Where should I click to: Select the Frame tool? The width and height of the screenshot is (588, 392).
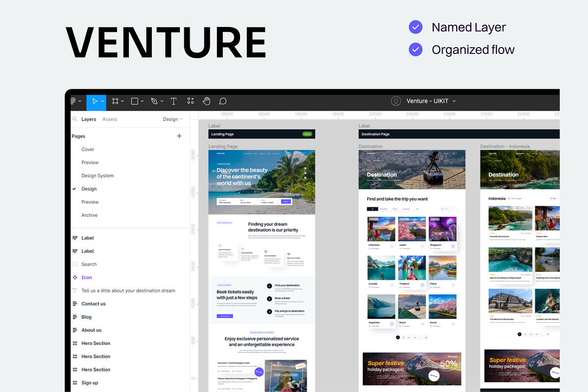[115, 101]
